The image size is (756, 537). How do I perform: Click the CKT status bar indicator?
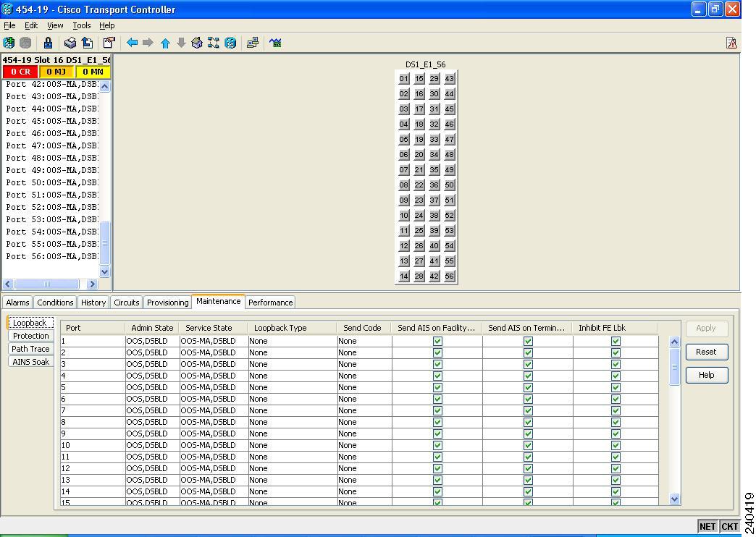[x=729, y=526]
